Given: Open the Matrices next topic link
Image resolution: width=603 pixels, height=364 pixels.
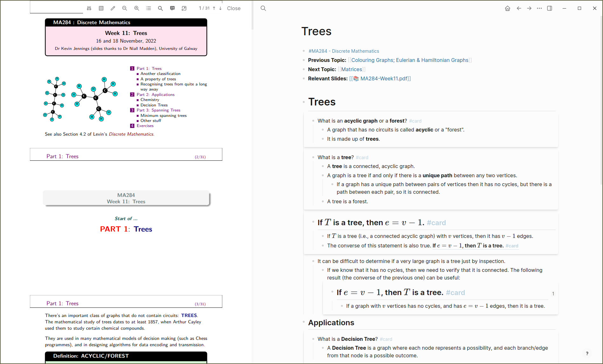Looking at the screenshot, I should [x=351, y=69].
